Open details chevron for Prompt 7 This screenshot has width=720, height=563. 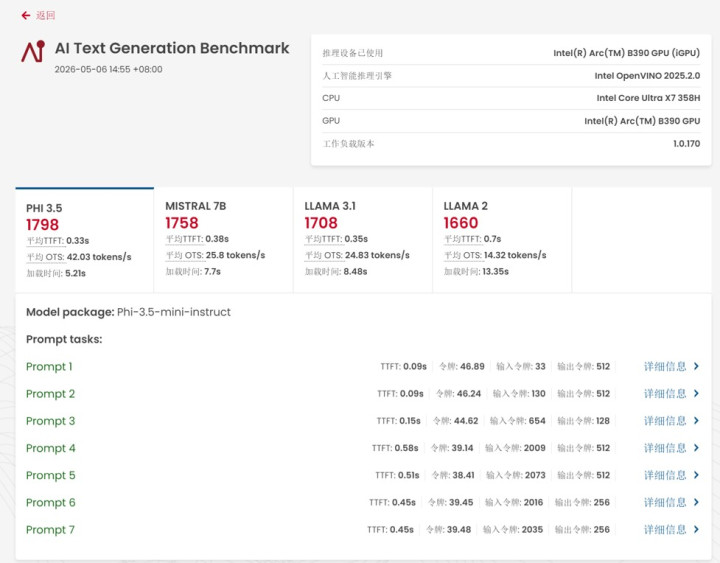[x=696, y=529]
